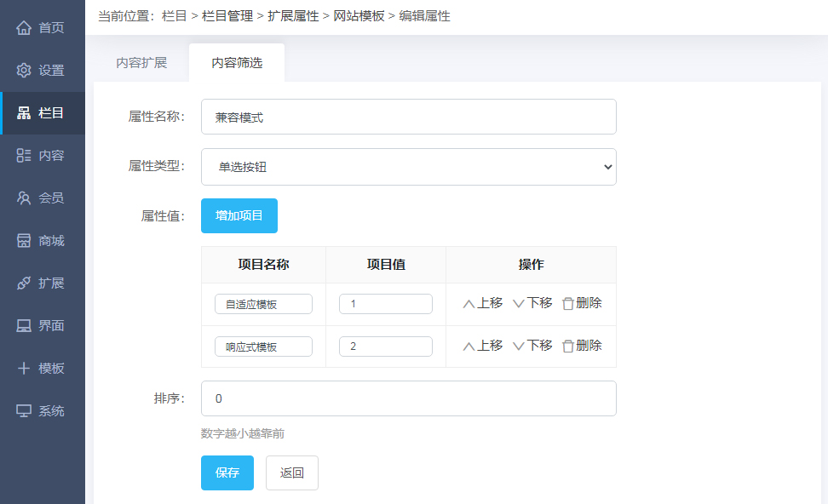Delete the 自适应模板 row
Screen dimensions: 828x504
582,303
